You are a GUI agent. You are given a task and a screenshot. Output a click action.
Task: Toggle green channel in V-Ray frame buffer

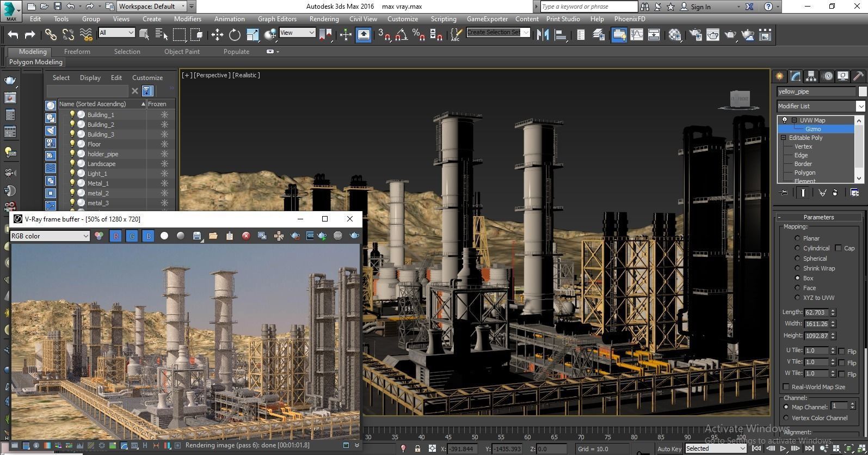[132, 236]
